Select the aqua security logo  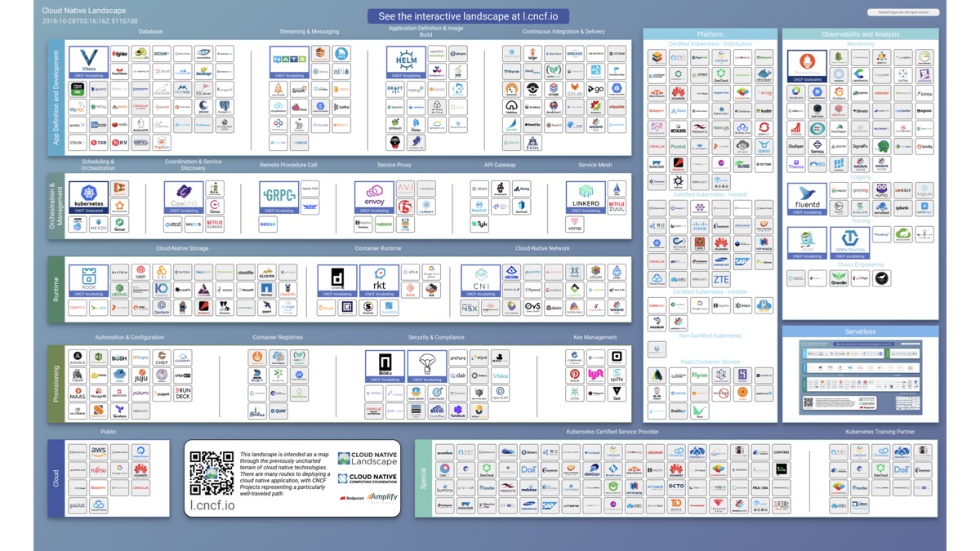[479, 358]
